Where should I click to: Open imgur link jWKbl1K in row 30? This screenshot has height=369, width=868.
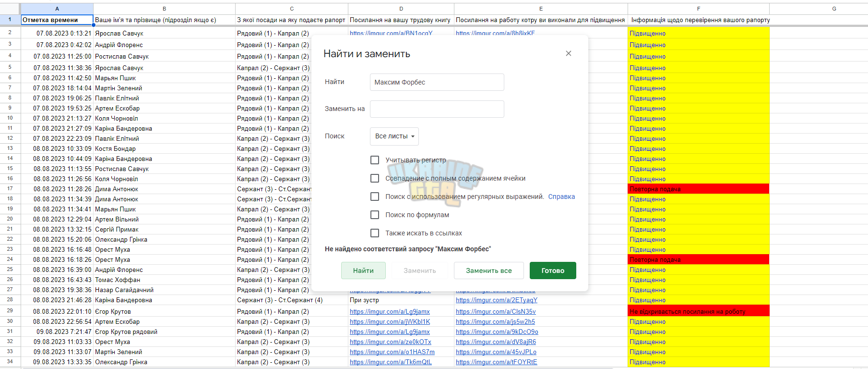390,322
